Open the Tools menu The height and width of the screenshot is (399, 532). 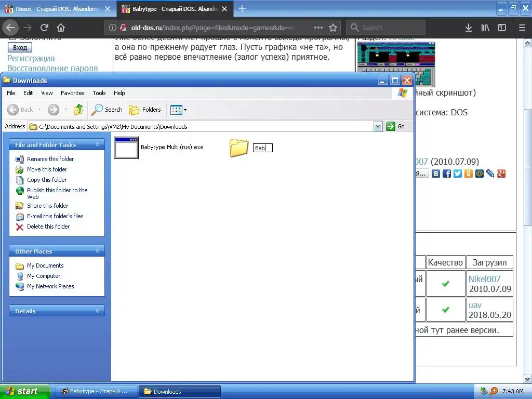(99, 93)
